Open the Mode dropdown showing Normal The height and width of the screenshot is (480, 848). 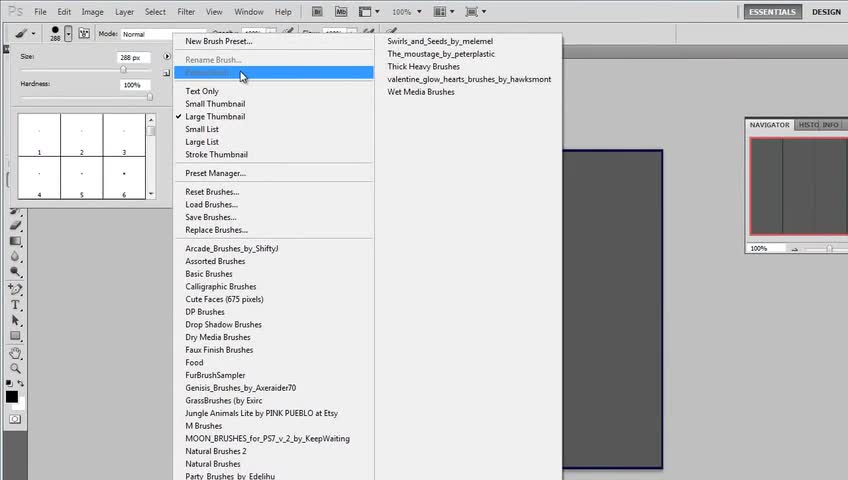tap(162, 34)
